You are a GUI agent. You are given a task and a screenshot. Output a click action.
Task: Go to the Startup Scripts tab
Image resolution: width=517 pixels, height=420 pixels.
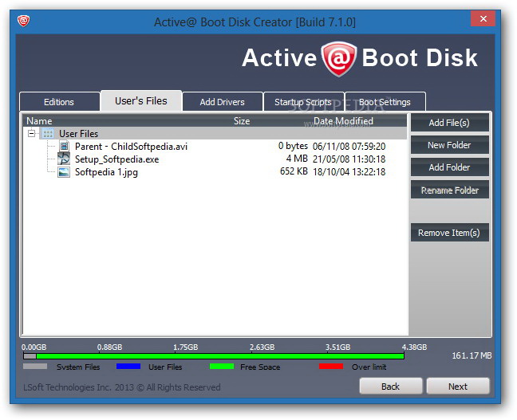point(303,102)
